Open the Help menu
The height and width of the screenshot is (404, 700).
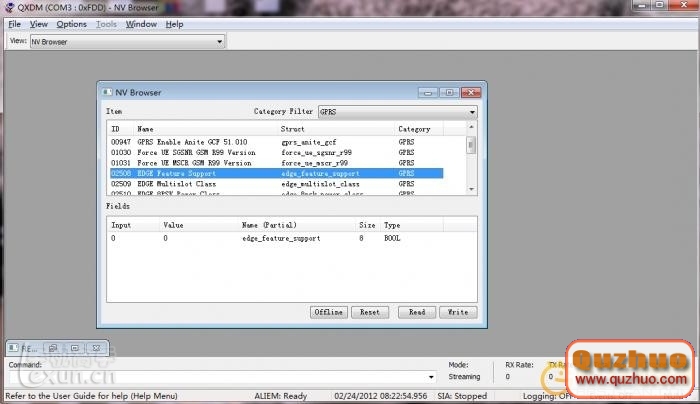[x=174, y=24]
